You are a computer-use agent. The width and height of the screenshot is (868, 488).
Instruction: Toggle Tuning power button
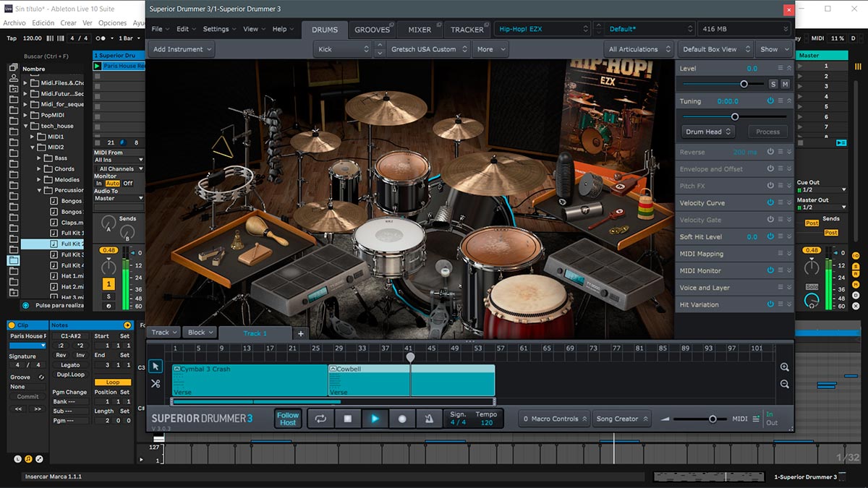[770, 101]
